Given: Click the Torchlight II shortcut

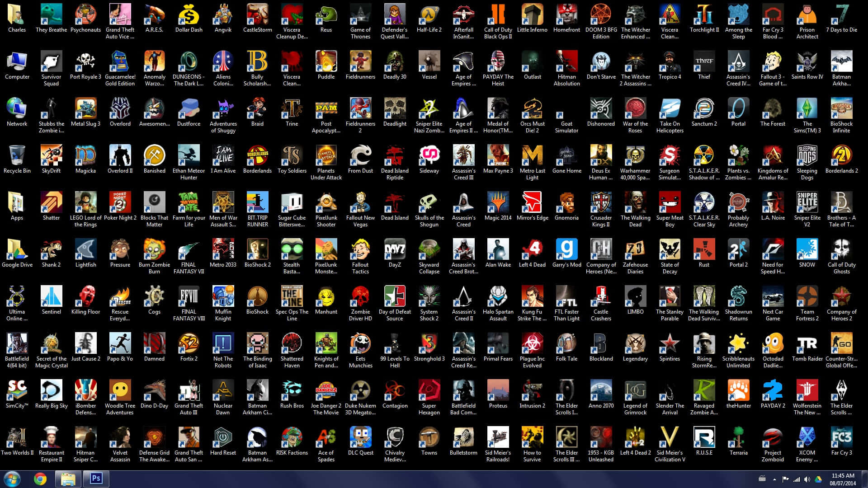Looking at the screenshot, I should click(x=704, y=19).
